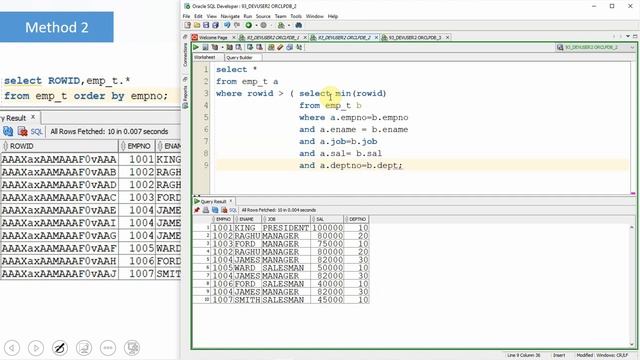Viewport: 640px width, 360px height.
Task: Click the SQL History icon in worksheet toolbar
Action: click(x=289, y=47)
